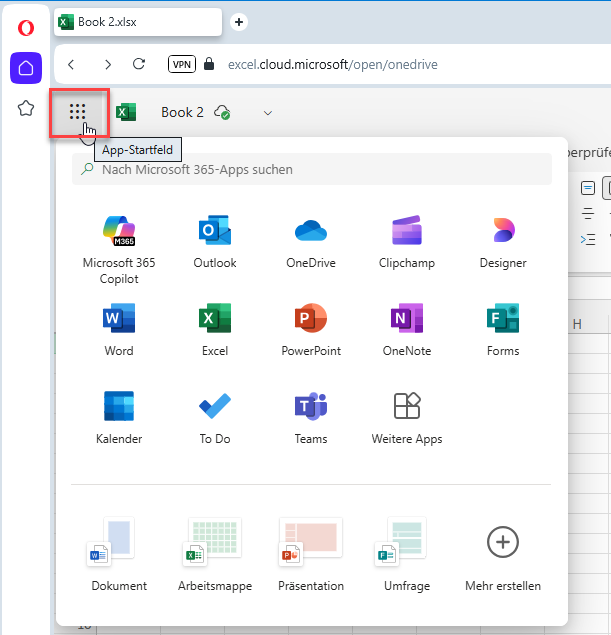This screenshot has width=611, height=635.
Task: Expand the Book 2 title dropdown chevron
Action: point(268,113)
